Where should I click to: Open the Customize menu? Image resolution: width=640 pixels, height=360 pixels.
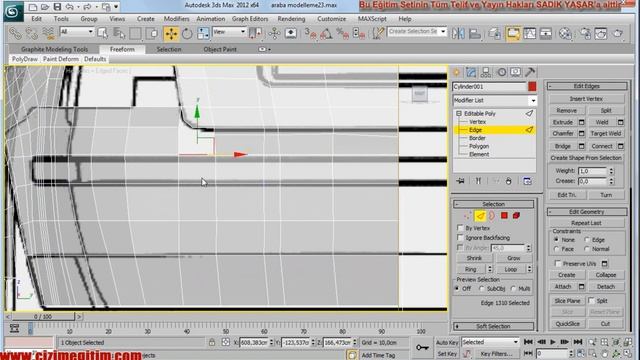331,19
